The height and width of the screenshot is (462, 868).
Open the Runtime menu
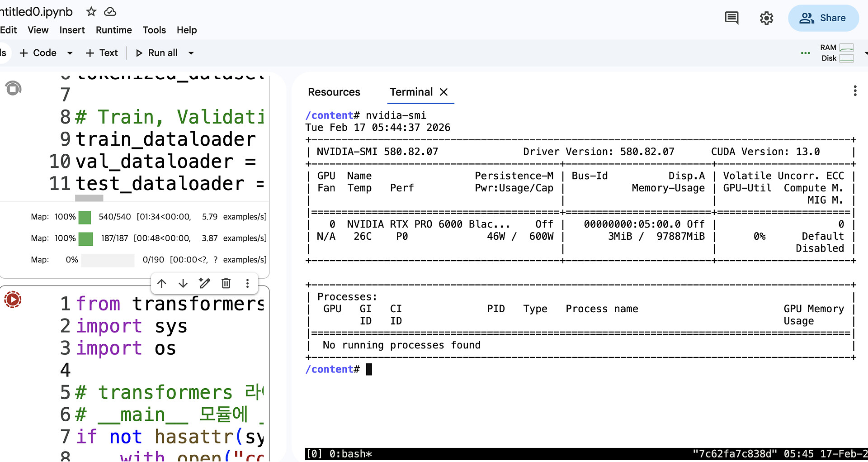pyautogui.click(x=113, y=30)
